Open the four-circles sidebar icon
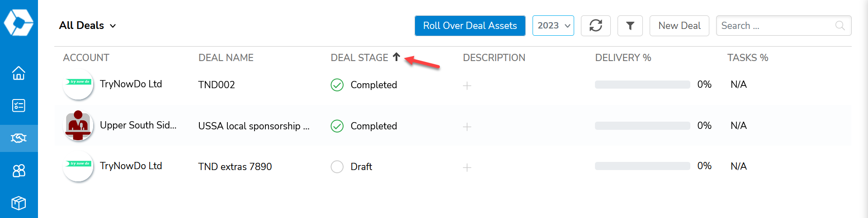The height and width of the screenshot is (218, 868). click(x=19, y=171)
